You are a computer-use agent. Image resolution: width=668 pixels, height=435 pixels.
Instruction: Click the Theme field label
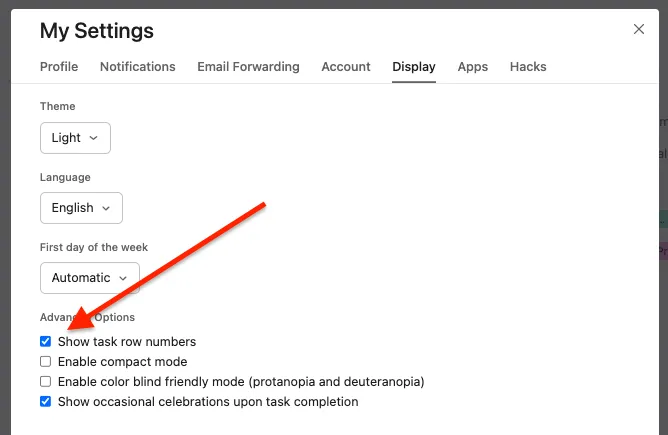pos(58,106)
